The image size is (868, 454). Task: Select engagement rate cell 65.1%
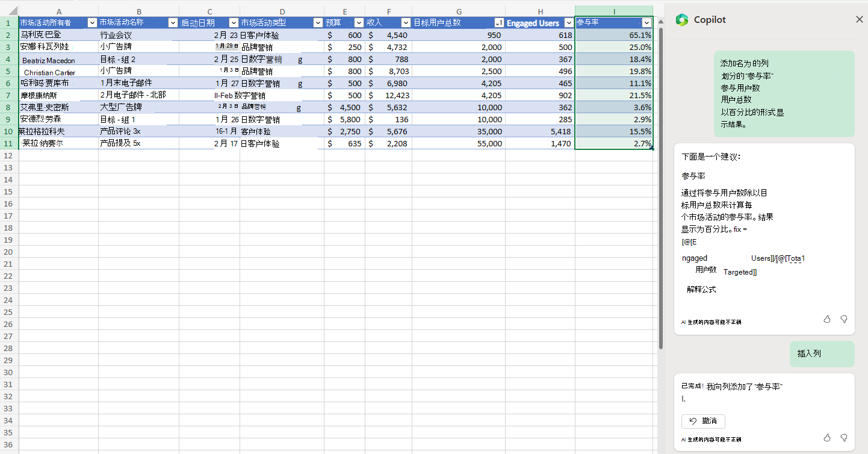click(614, 35)
